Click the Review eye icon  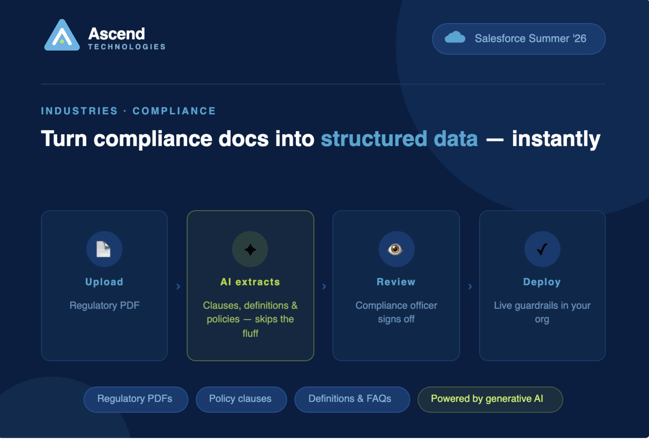coord(396,249)
